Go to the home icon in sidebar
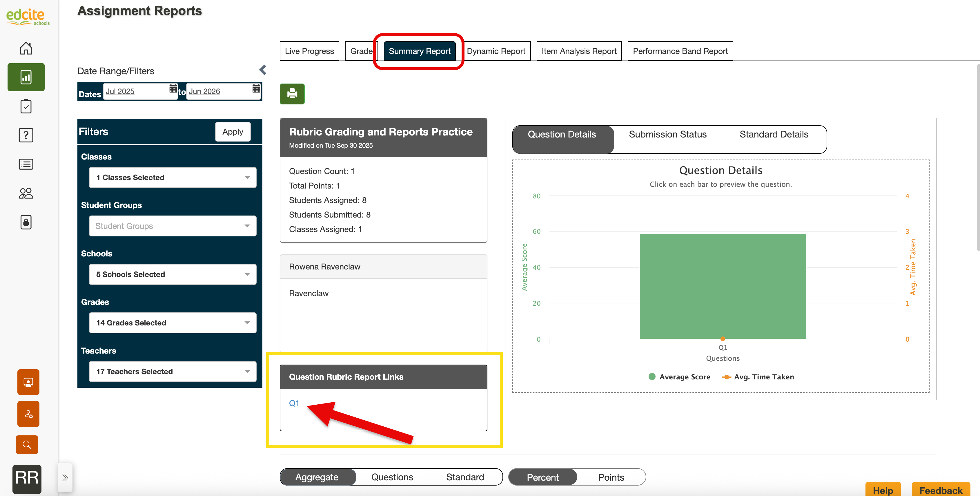This screenshot has width=980, height=496. tap(26, 48)
